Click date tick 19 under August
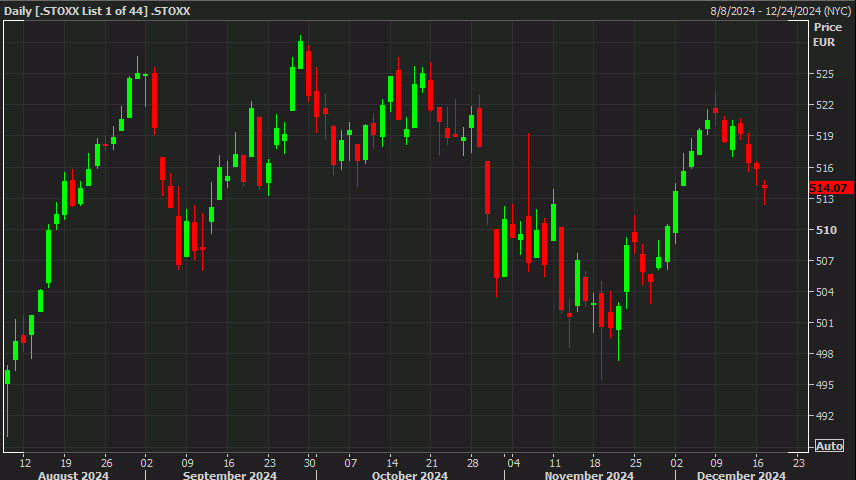856x480 pixels. tap(66, 463)
